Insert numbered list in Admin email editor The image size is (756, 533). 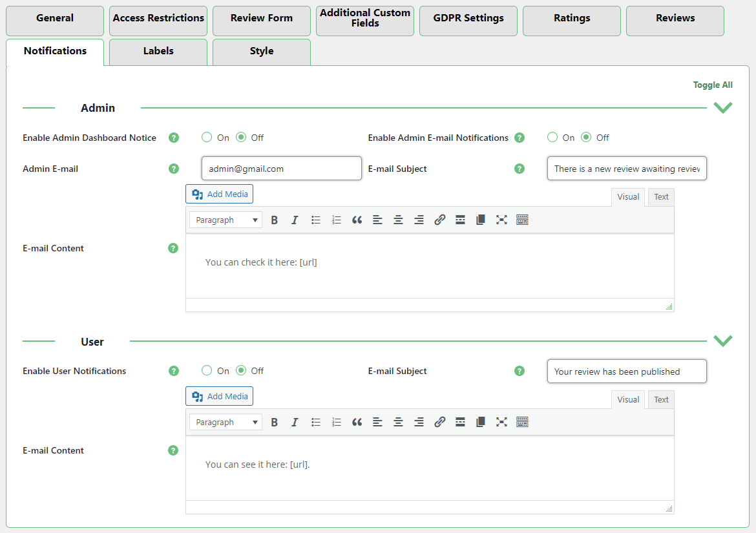click(x=337, y=220)
